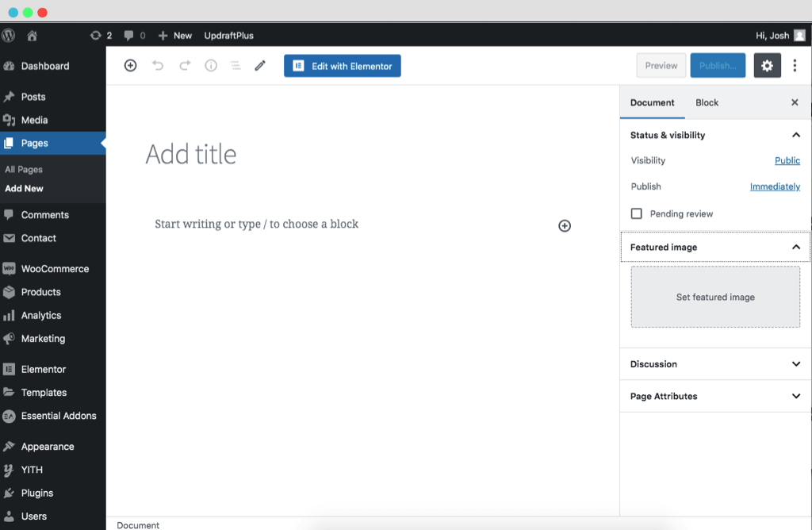Viewport: 812px width, 530px height.
Task: Collapse the Status & visibility panel
Action: [x=796, y=135]
